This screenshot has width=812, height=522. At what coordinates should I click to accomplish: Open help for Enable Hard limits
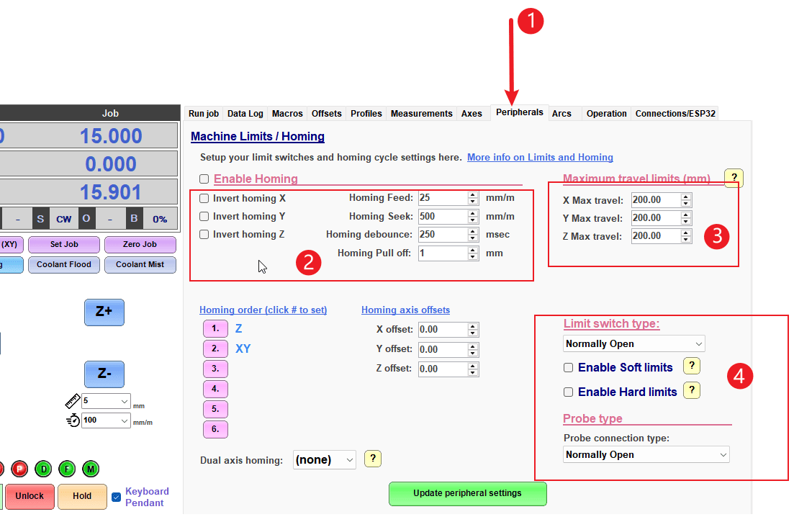tap(691, 391)
